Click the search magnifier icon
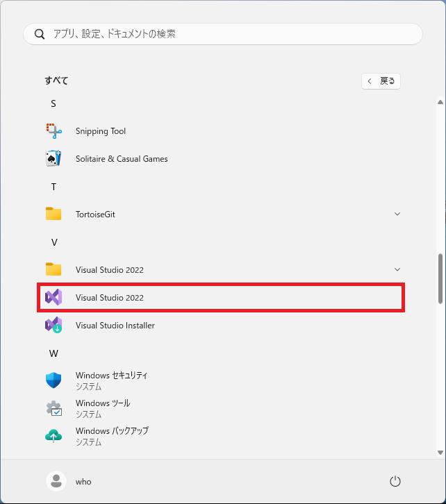 coord(40,34)
